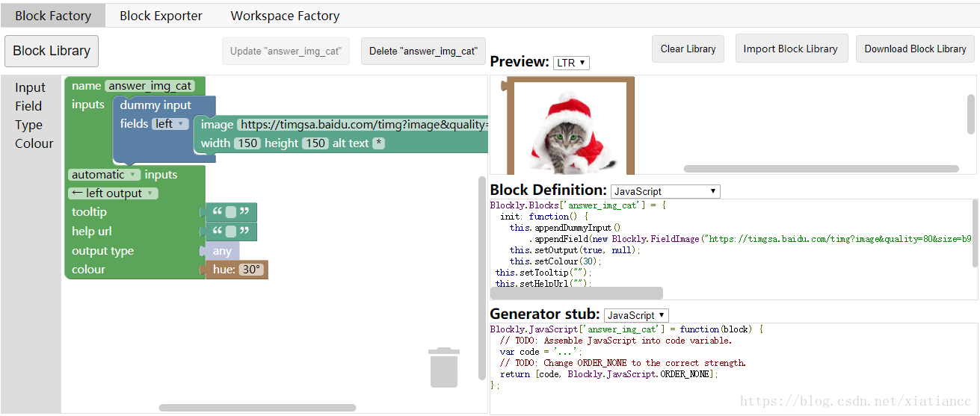Open the 'automatic' inputs dropdown
Screen dimensions: 980x416
point(104,175)
